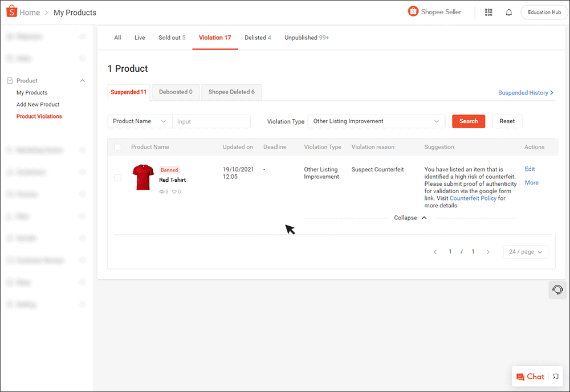The width and height of the screenshot is (570, 392).
Task: Open the Shopee Deleted sub-tab
Action: click(231, 92)
